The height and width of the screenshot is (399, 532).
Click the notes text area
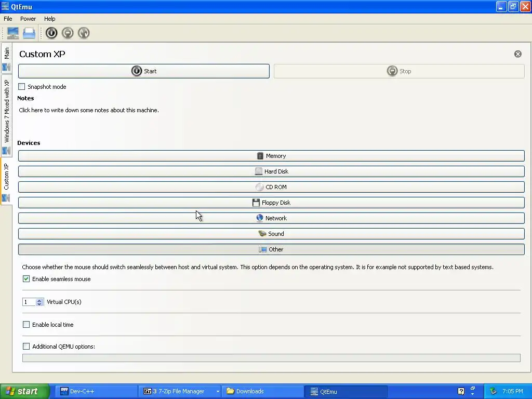[271, 119]
